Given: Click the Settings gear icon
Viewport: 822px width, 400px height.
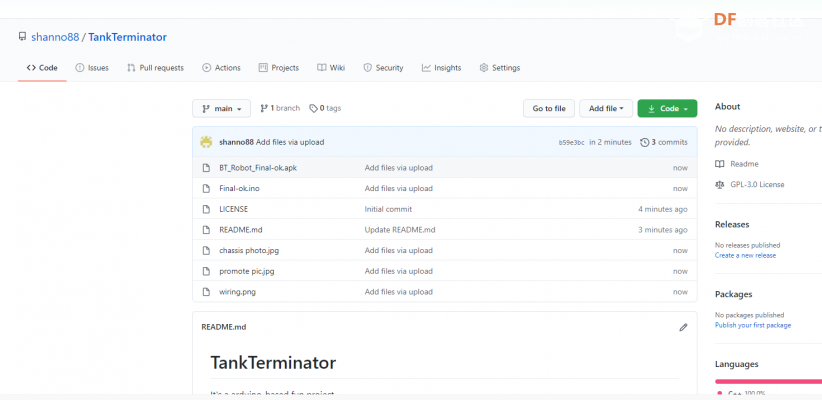Looking at the screenshot, I should 484,68.
